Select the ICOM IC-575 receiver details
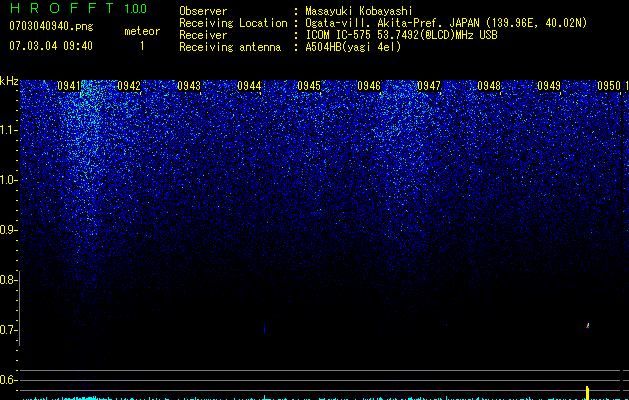The width and height of the screenshot is (629, 400). pyautogui.click(x=401, y=35)
